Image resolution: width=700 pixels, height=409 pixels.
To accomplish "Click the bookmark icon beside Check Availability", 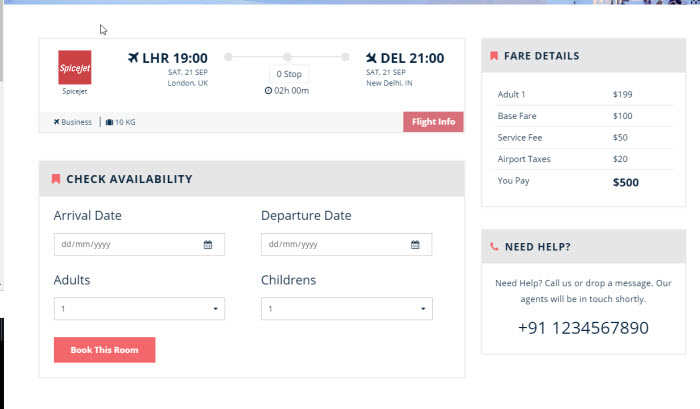I will [x=56, y=179].
